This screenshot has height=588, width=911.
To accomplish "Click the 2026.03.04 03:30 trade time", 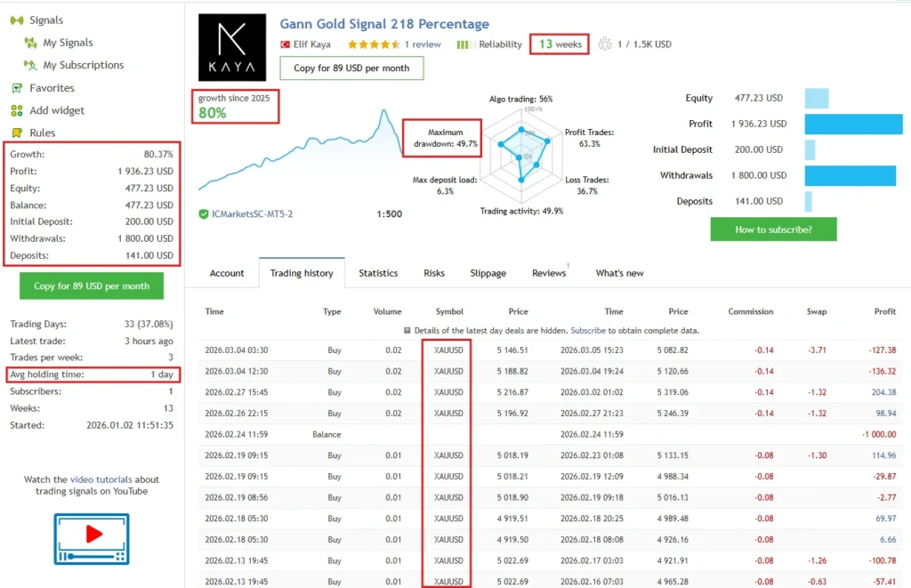I will coord(237,350).
